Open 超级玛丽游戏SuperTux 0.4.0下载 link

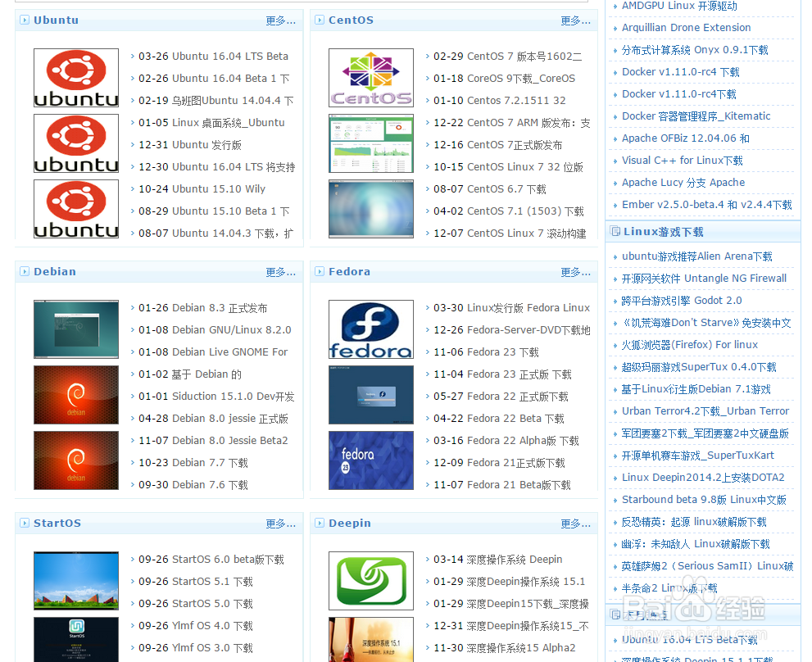(x=699, y=367)
